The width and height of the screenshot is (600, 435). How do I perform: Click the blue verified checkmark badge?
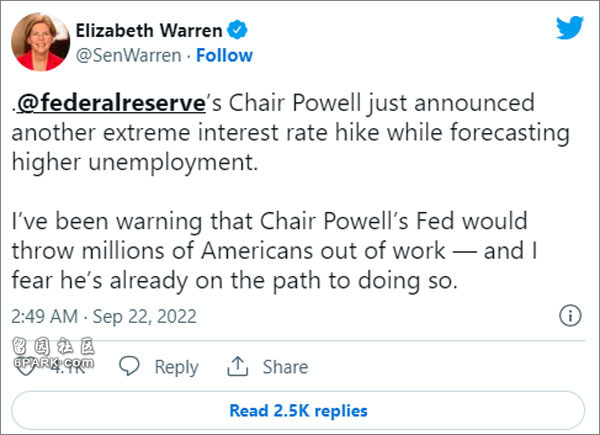click(237, 30)
